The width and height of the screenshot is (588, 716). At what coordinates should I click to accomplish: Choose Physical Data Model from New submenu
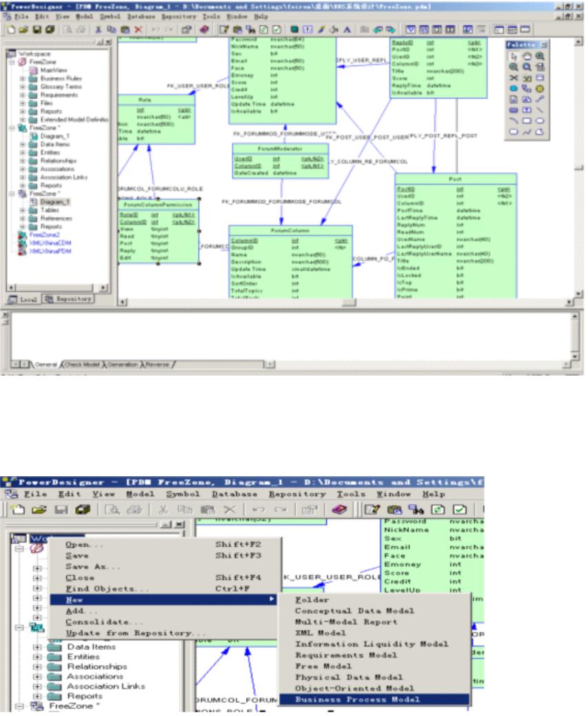pos(374,677)
